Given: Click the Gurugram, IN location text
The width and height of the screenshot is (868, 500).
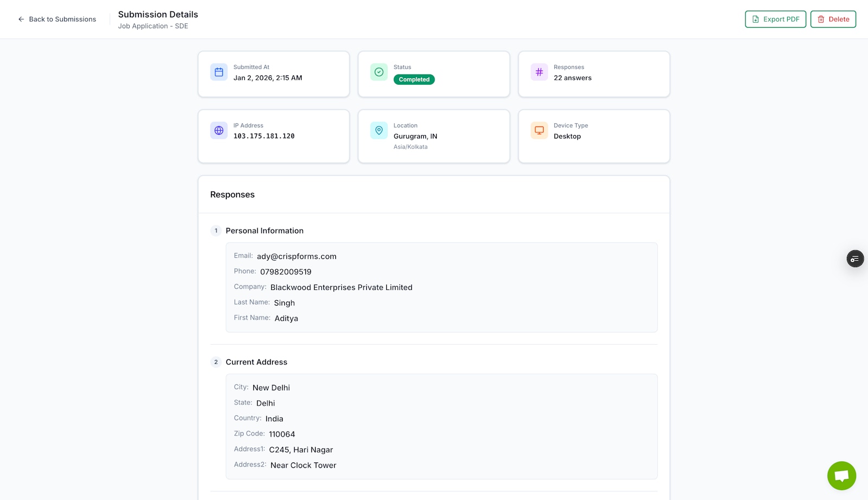Looking at the screenshot, I should [x=416, y=136].
